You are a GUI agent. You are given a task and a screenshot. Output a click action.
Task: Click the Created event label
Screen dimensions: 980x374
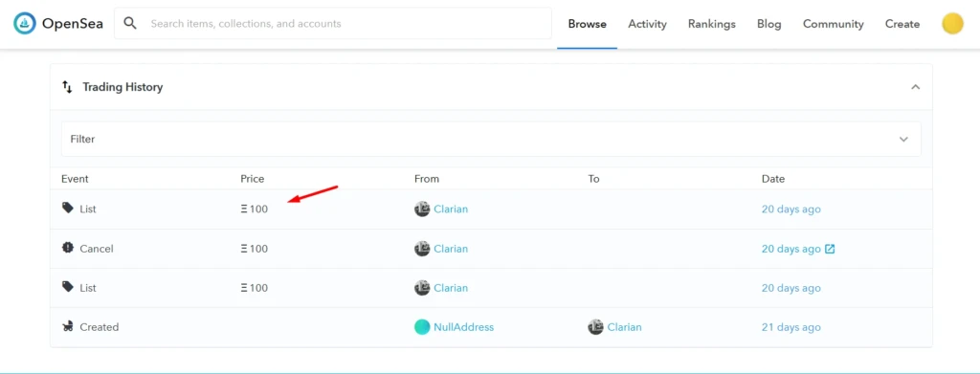100,327
